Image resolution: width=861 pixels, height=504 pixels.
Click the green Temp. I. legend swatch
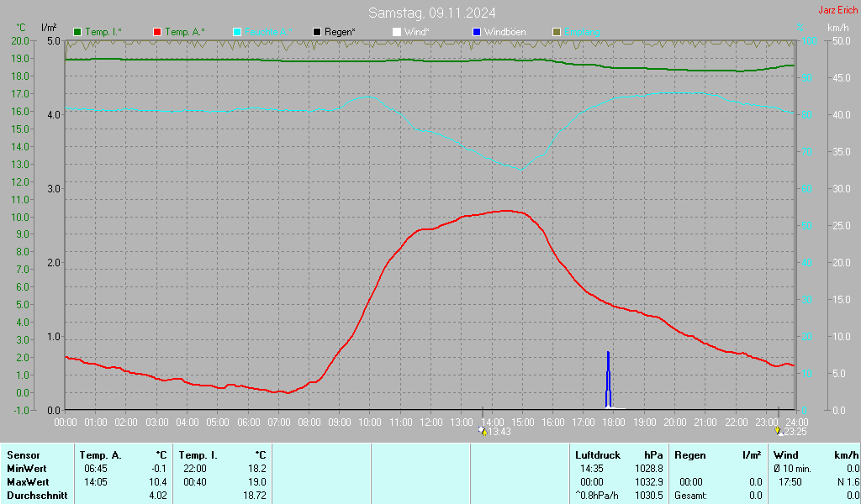[x=77, y=33]
